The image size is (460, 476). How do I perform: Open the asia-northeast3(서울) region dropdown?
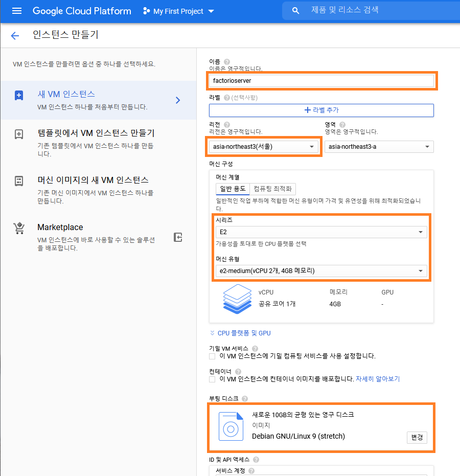point(263,147)
